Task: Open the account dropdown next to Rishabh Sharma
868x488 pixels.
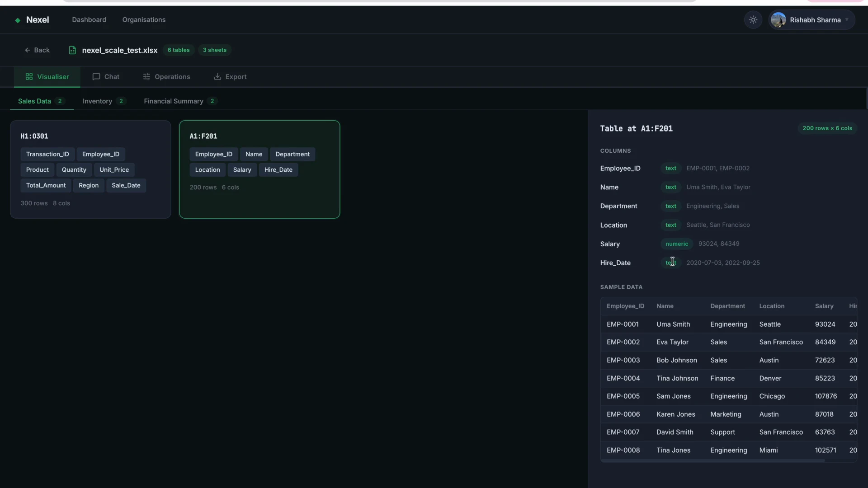Action: point(847,20)
